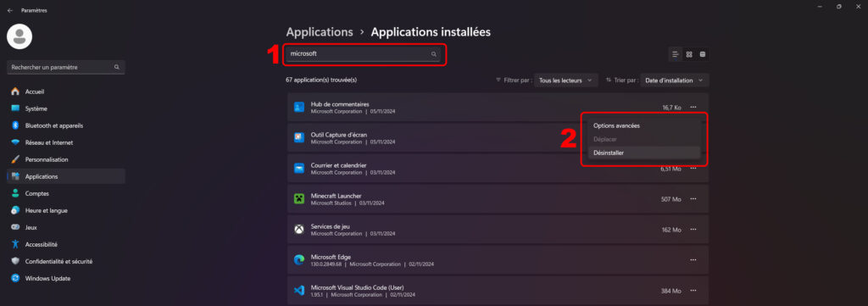The height and width of the screenshot is (306, 868).
Task: Open more options for Services de jeu
Action: point(693,230)
